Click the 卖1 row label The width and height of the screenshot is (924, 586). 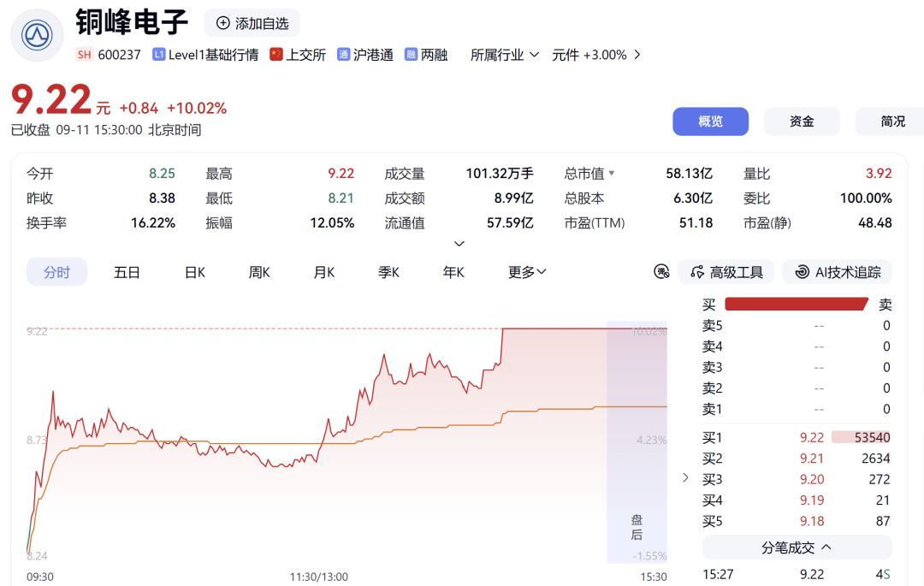click(712, 409)
